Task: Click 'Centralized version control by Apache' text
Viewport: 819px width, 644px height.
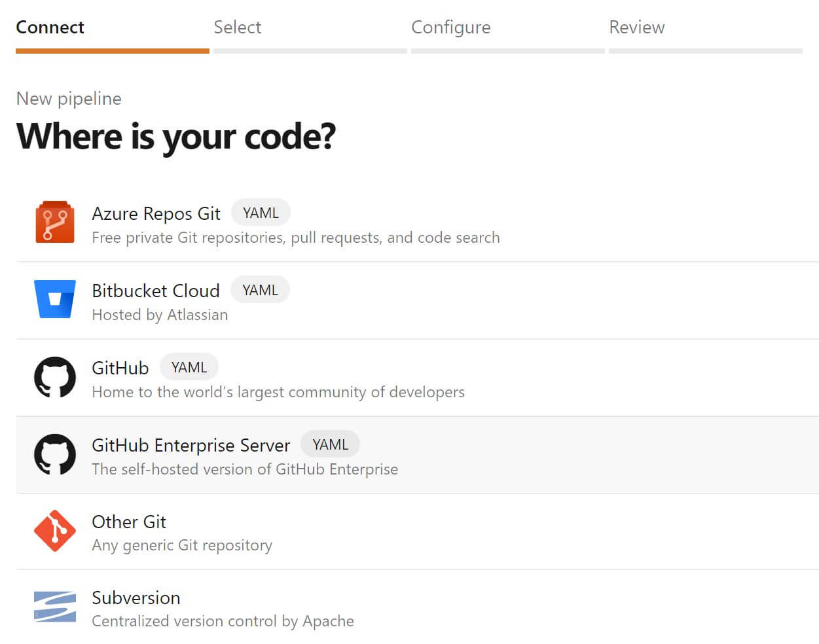Action: click(x=223, y=621)
